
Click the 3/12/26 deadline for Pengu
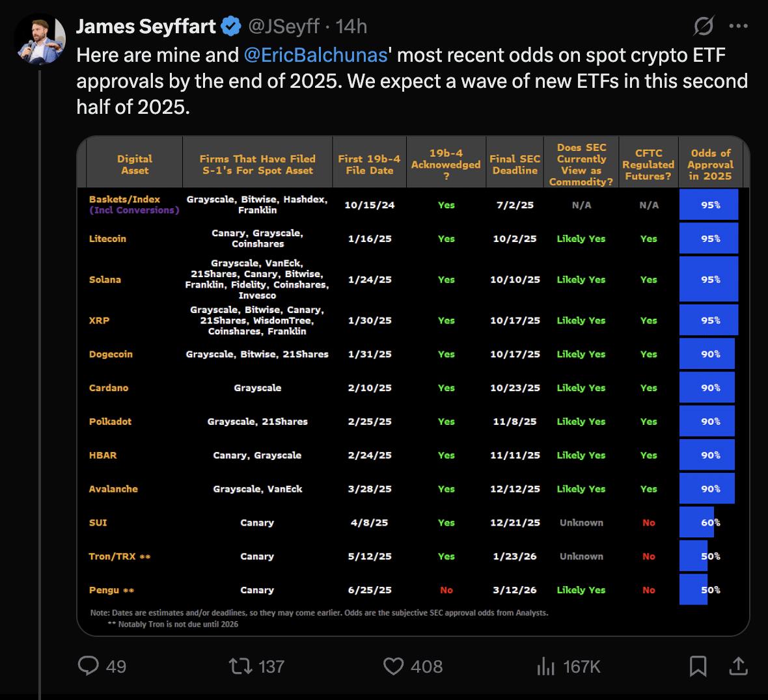[515, 590]
